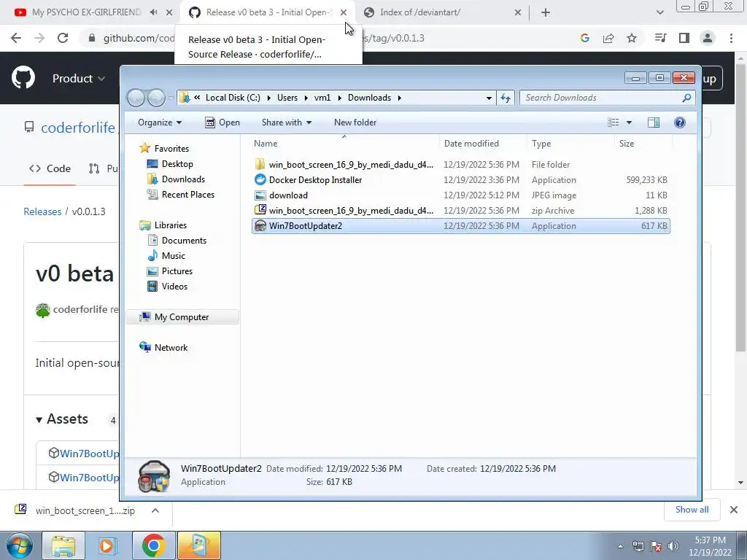Click Local Disk (C:) breadcrumb
This screenshot has height=560, width=747.
(x=233, y=98)
